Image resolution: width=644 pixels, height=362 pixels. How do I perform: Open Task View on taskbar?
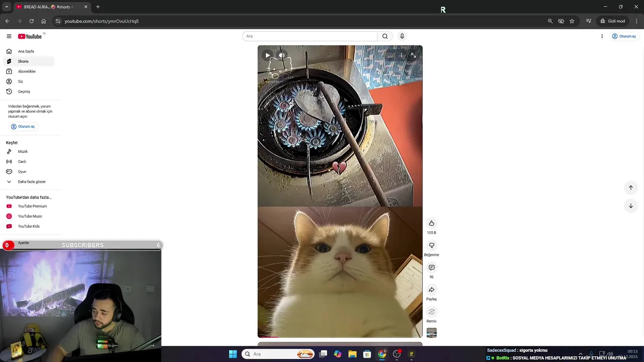324,354
